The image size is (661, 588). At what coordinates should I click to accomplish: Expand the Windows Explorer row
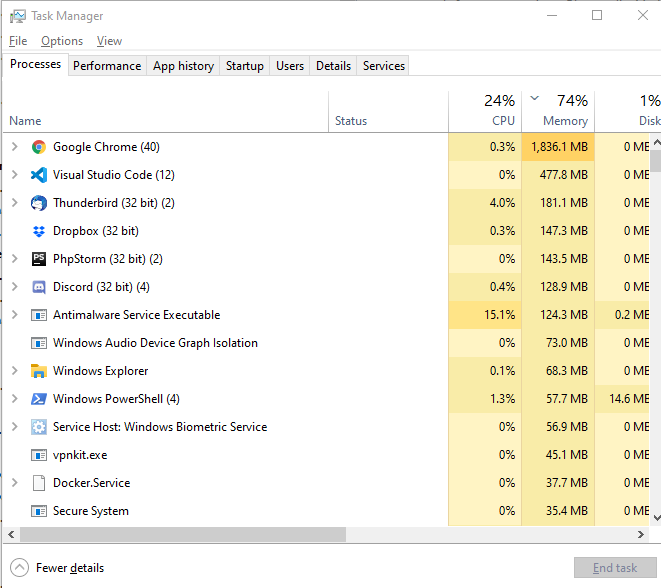pos(15,371)
